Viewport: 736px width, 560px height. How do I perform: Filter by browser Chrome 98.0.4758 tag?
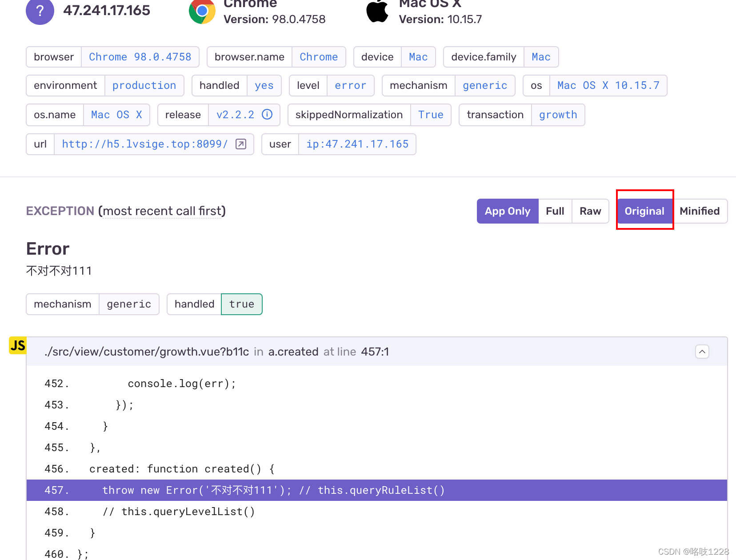[140, 57]
